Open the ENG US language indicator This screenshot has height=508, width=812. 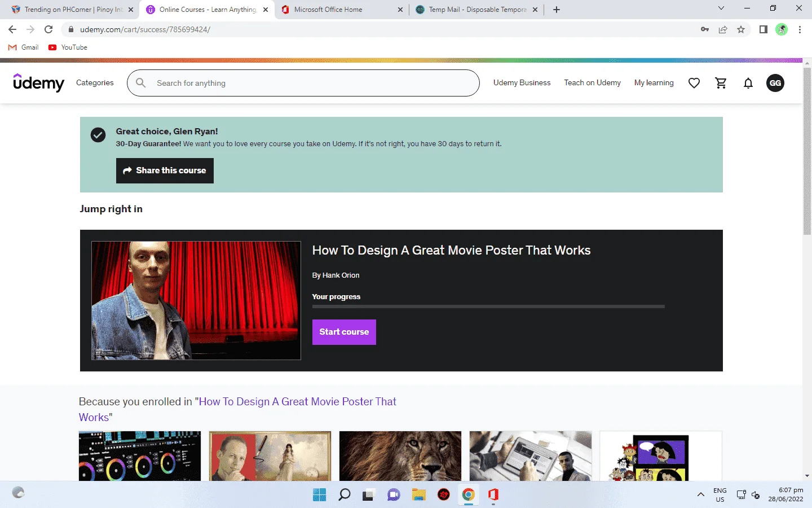click(x=720, y=495)
